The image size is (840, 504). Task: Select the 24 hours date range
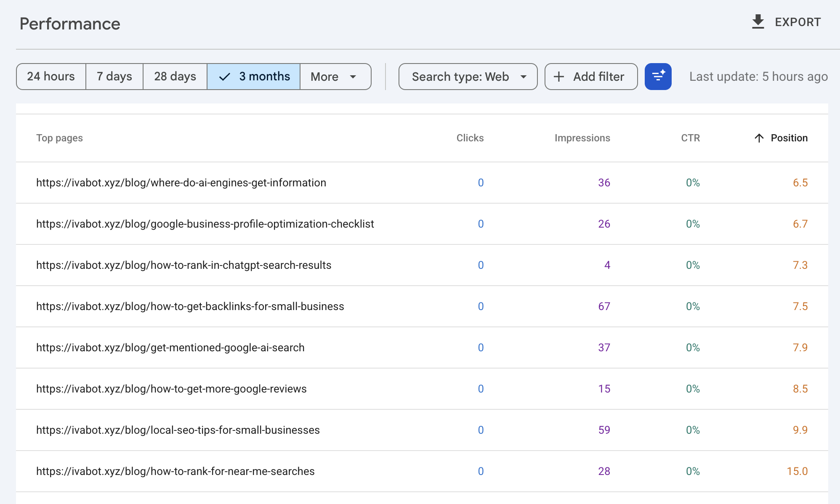pos(51,77)
